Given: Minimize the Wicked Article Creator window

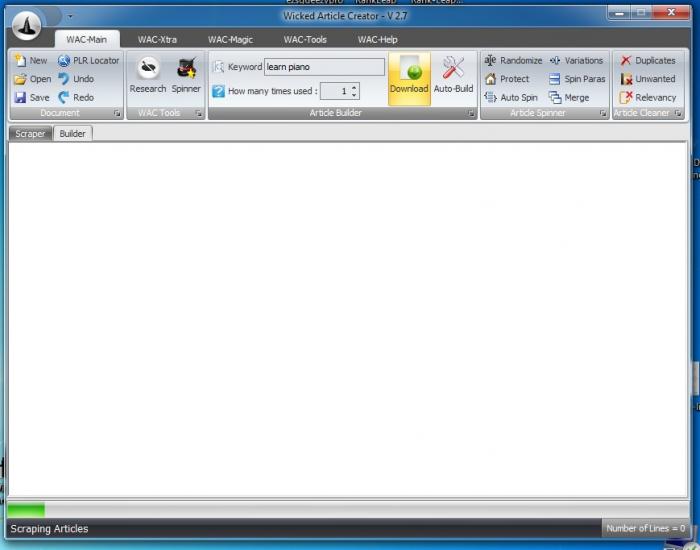Looking at the screenshot, I should pyautogui.click(x=619, y=13).
